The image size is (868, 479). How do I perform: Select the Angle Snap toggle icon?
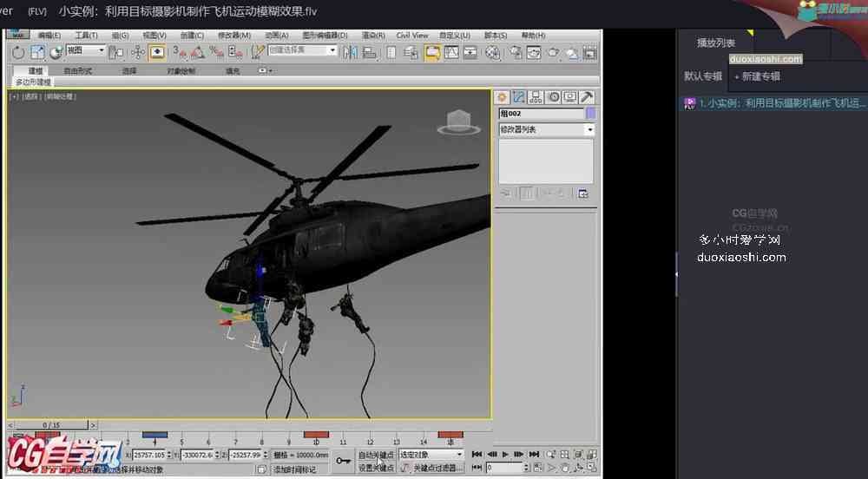coord(197,53)
